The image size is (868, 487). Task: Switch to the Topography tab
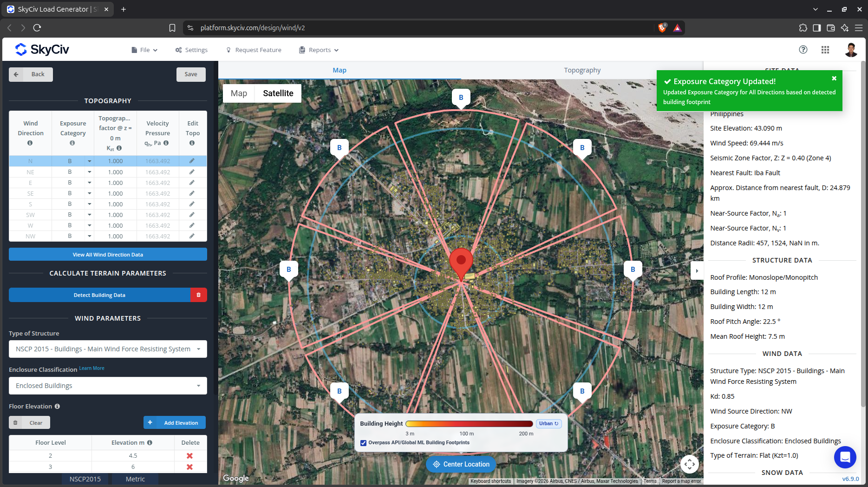[582, 70]
